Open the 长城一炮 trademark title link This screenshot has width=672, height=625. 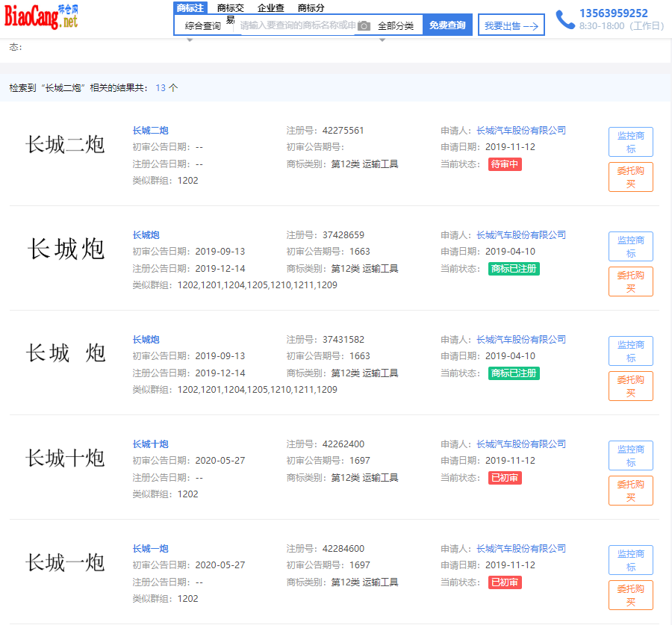pyautogui.click(x=150, y=549)
